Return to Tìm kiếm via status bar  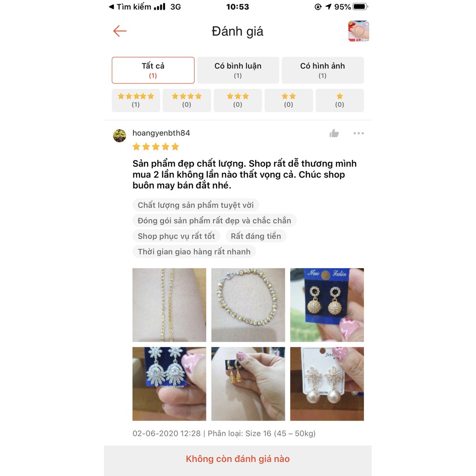(x=130, y=7)
